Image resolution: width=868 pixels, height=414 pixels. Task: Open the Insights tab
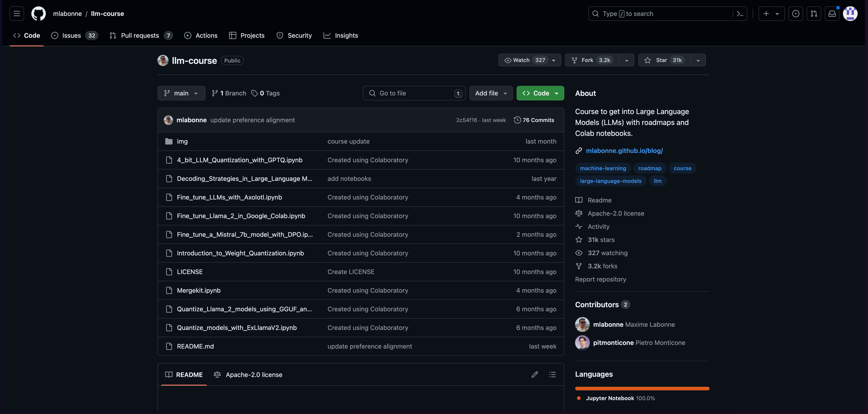click(341, 35)
